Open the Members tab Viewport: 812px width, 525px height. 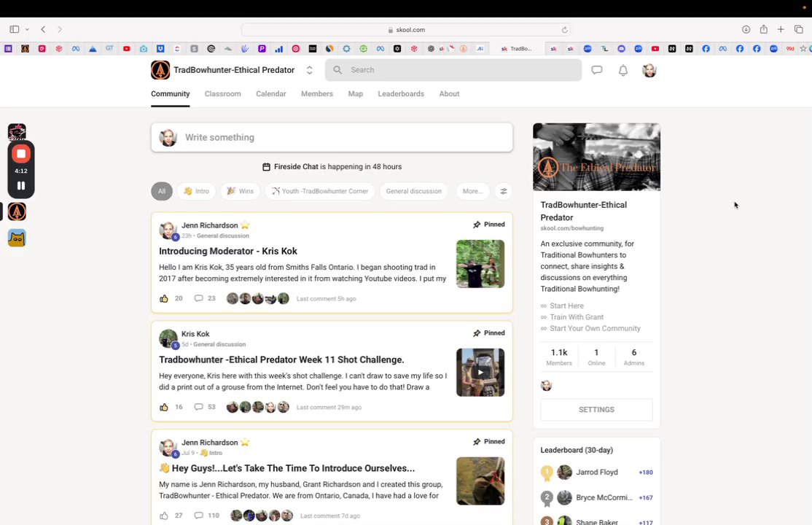pos(317,94)
